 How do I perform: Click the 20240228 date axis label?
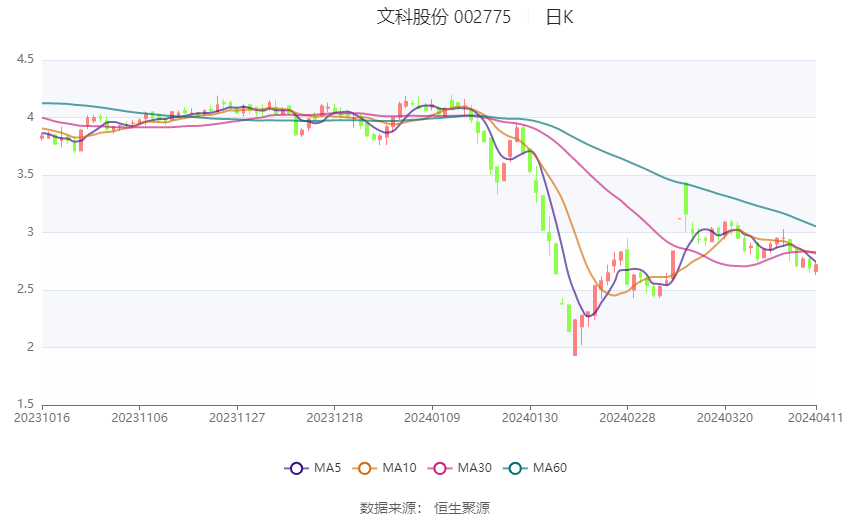point(627,418)
